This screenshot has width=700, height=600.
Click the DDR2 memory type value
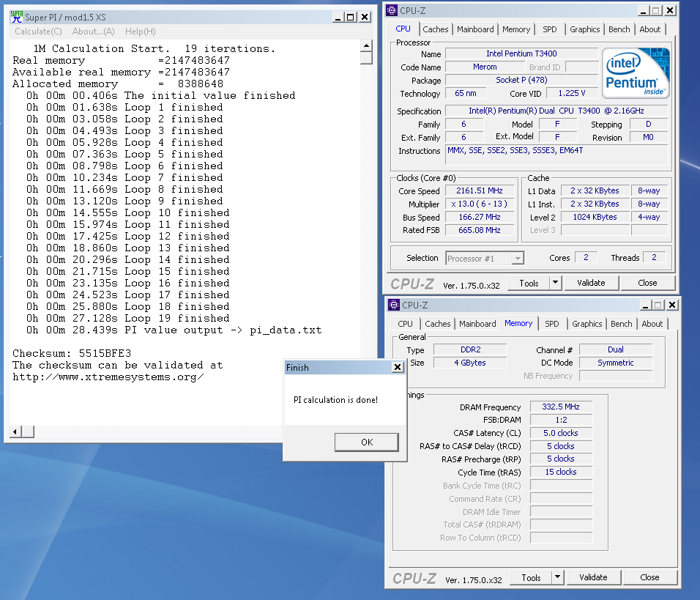point(471,349)
